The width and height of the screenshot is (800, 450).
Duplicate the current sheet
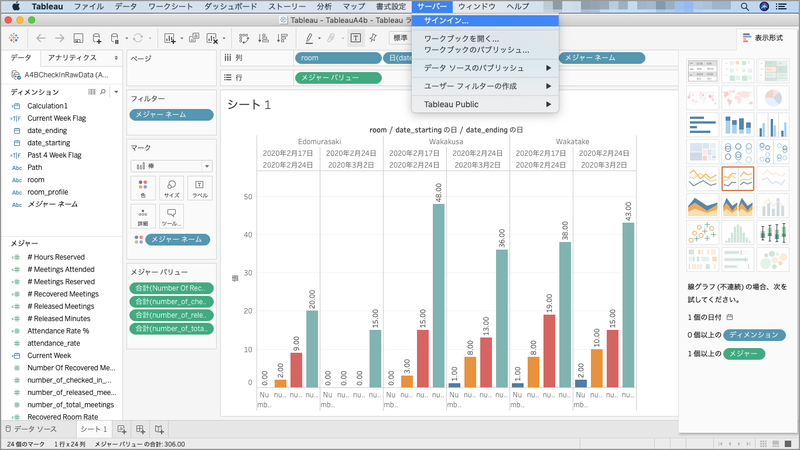tap(194, 38)
